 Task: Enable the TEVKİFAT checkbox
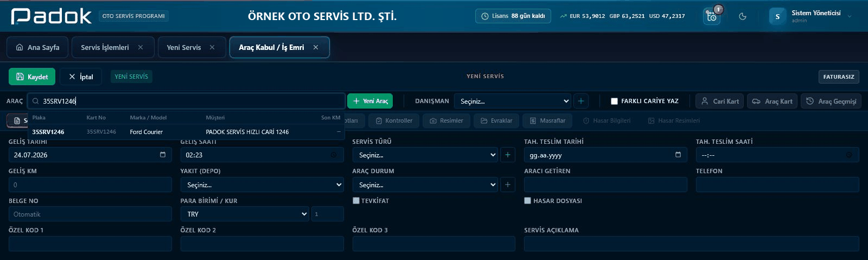356,200
